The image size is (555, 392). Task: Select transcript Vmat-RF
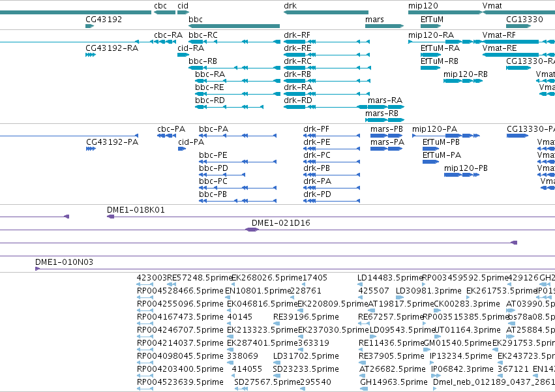[x=518, y=42]
